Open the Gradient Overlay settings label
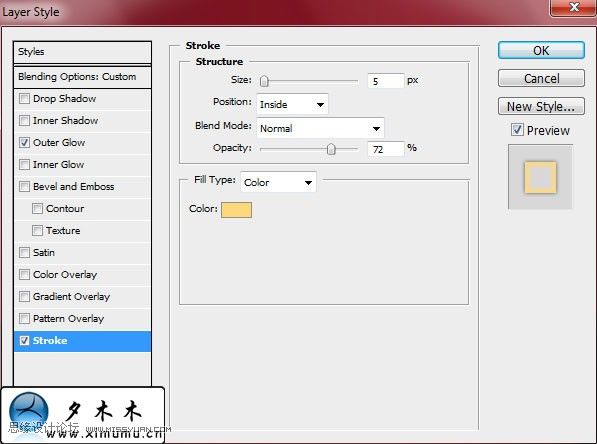The width and height of the screenshot is (597, 444). pyautogui.click(x=72, y=297)
